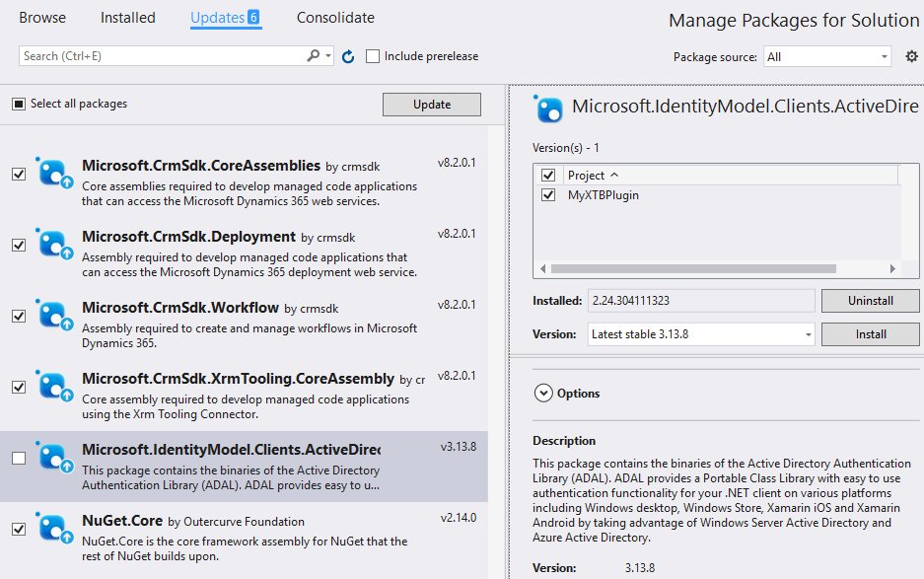Image resolution: width=924 pixels, height=579 pixels.
Task: Select the Updates tab
Action: tap(226, 18)
